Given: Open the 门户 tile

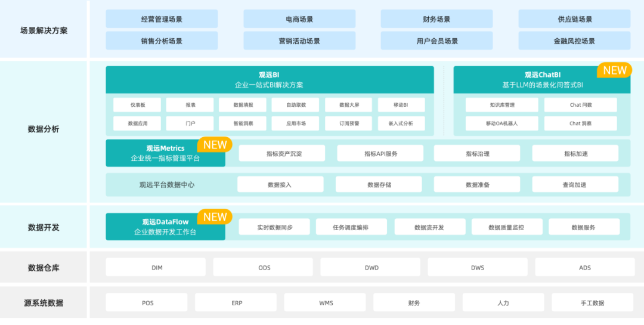Looking at the screenshot, I should coord(190,123).
